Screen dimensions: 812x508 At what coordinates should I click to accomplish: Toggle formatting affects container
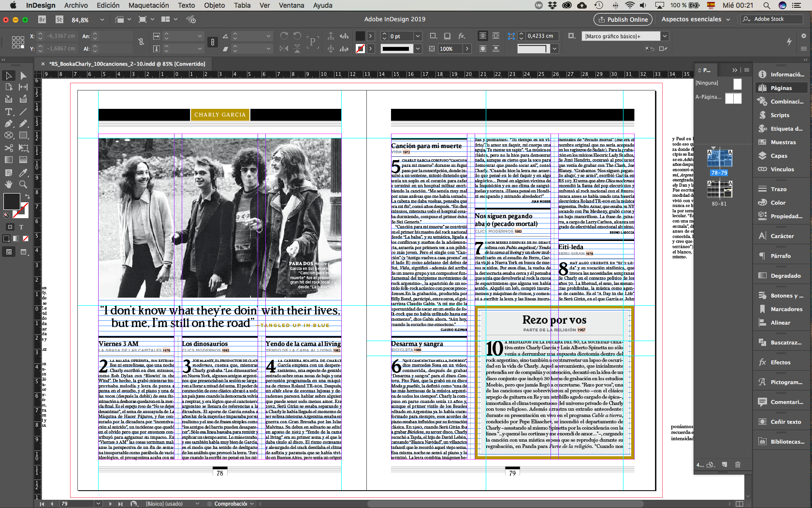[x=10, y=226]
